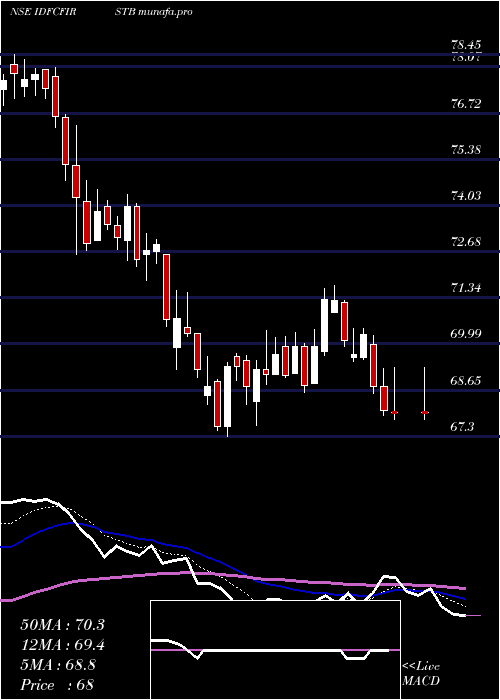
Task: Select the 72.68 price level label
Action: (x=466, y=242)
